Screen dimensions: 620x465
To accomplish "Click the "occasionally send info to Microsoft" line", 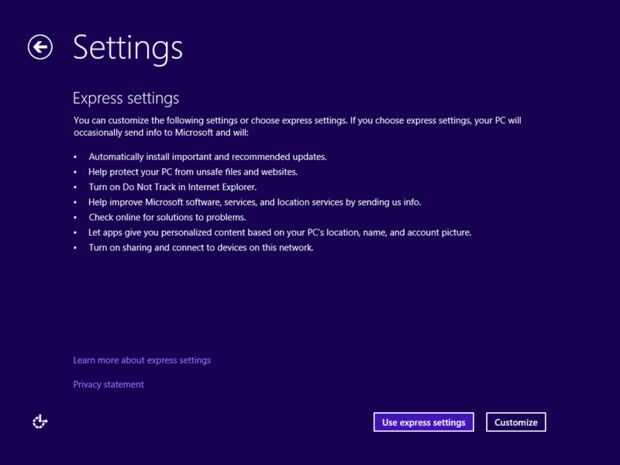I will coord(159,132).
